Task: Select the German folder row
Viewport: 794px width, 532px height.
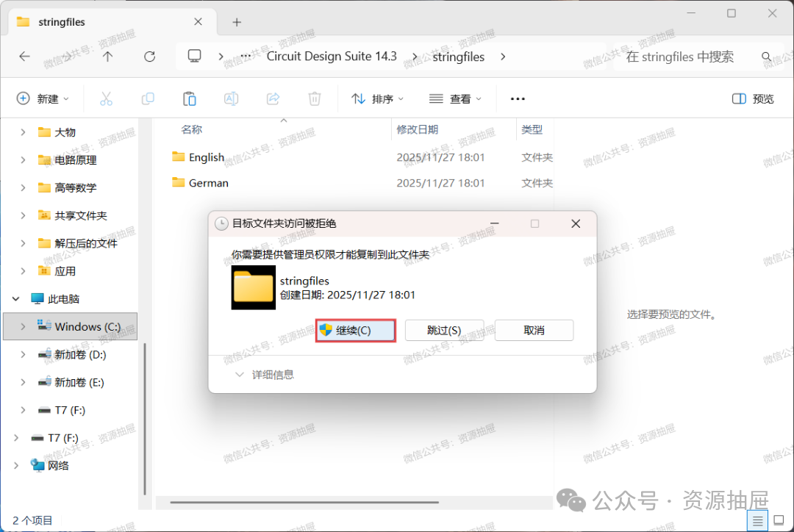Action: [x=361, y=183]
